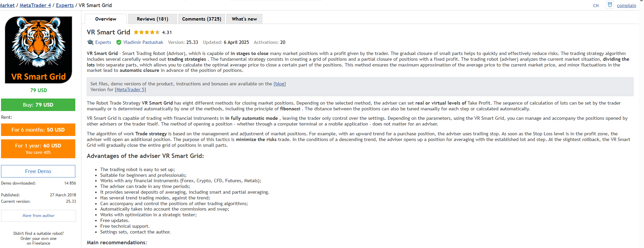
Task: Switch to the Reviews (181) tab
Action: (x=152, y=19)
